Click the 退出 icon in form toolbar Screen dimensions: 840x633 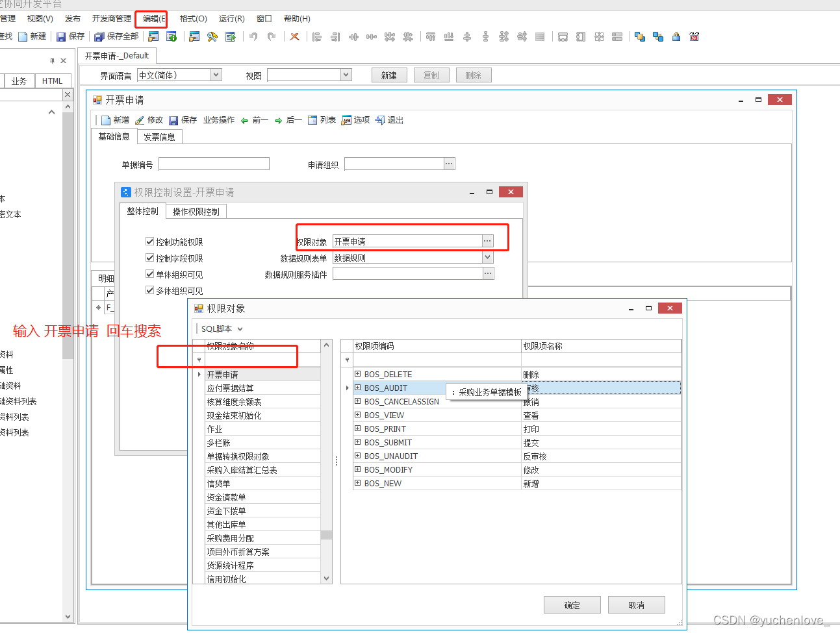point(380,120)
